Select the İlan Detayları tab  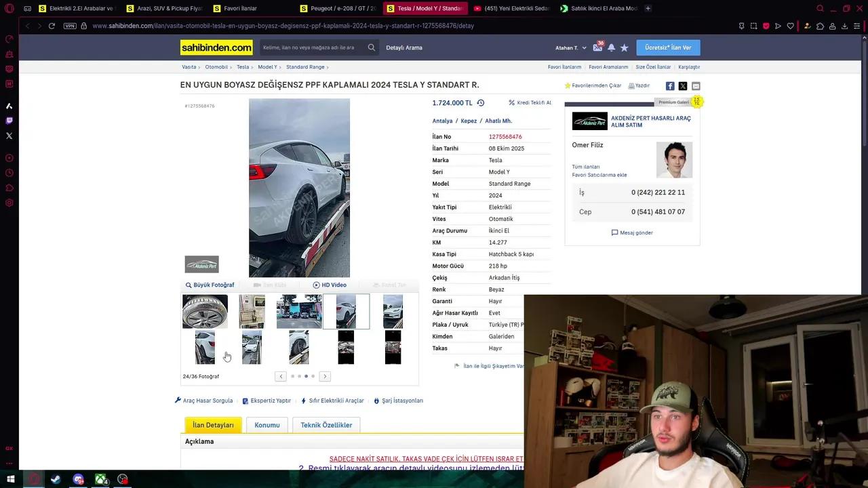213,425
